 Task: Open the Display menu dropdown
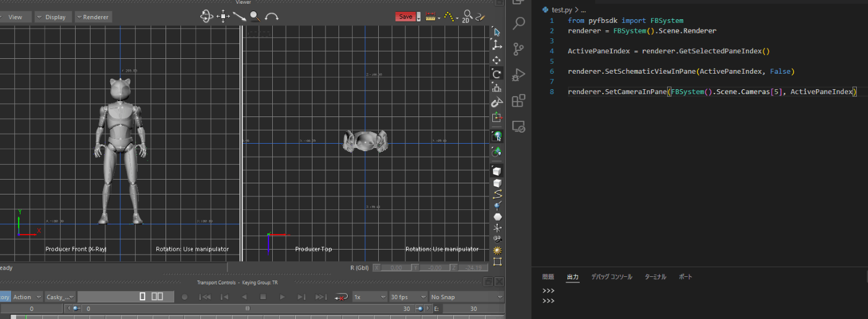(52, 17)
